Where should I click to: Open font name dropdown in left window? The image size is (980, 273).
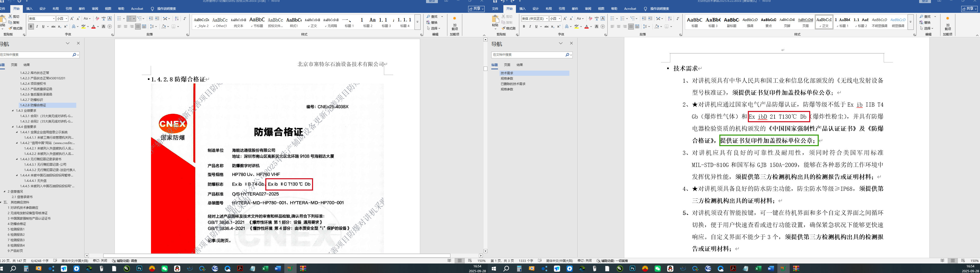53,19
